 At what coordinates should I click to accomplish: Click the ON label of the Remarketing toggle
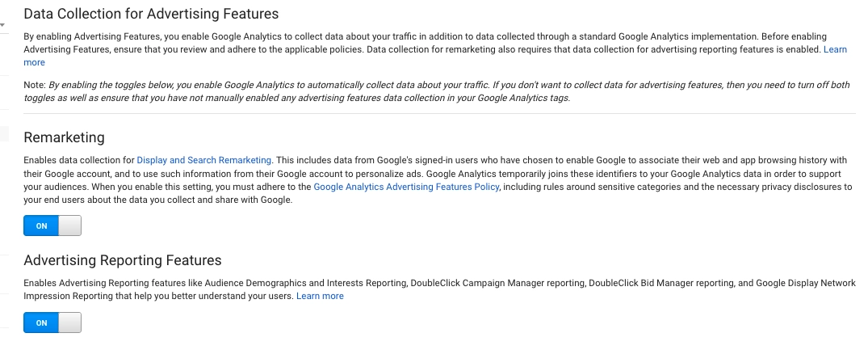pos(41,226)
